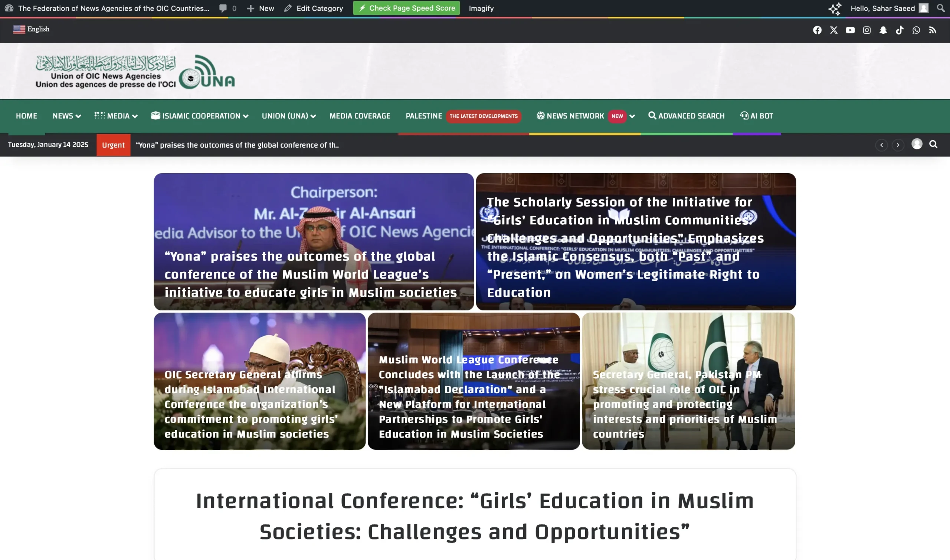The width and height of the screenshot is (950, 560).
Task: Open the site title link in admin bar
Action: [x=114, y=8]
